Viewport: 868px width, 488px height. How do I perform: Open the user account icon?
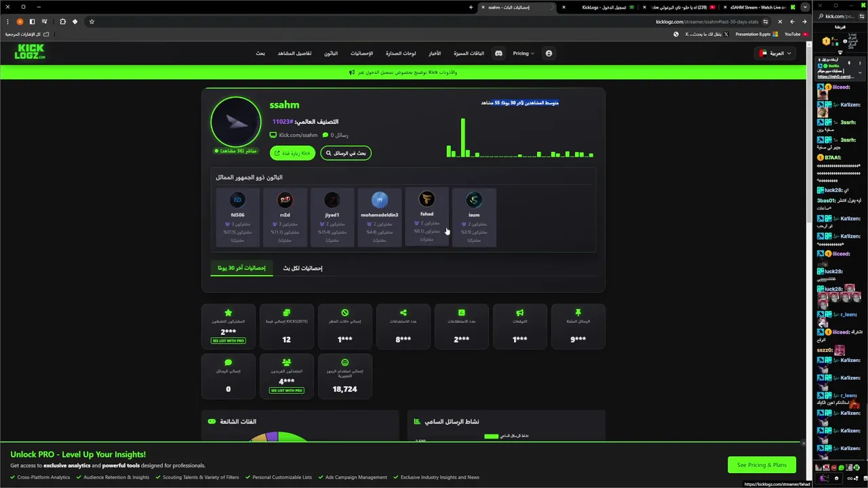coord(549,53)
